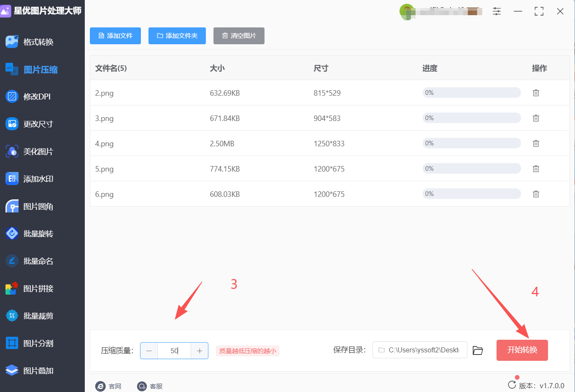This screenshot has height=392, width=575.
Task: Select the 5.png file name
Action: click(104, 169)
